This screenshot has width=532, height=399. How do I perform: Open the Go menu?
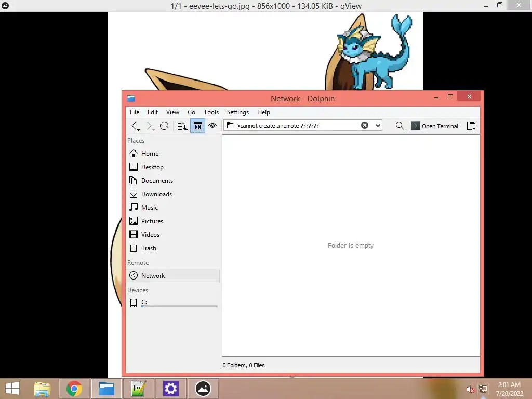click(191, 112)
